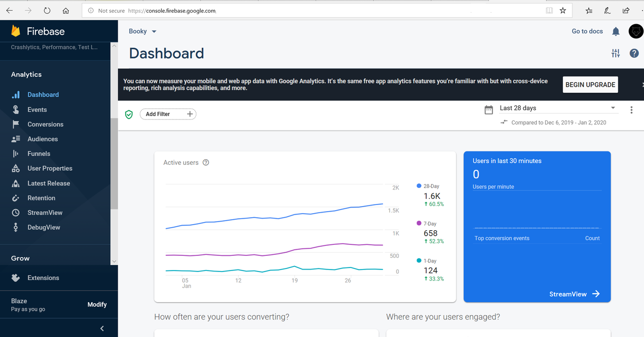
Task: Open Latest Release menu item
Action: (49, 183)
